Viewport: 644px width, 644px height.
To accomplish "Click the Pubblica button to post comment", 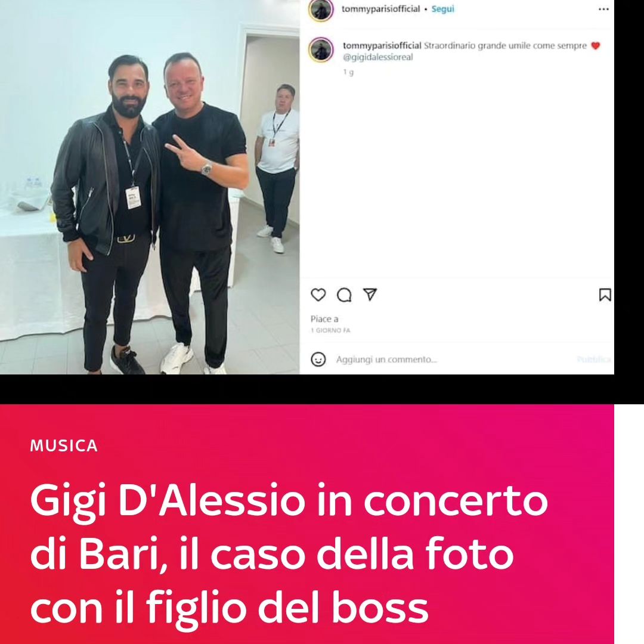I will click(x=595, y=360).
